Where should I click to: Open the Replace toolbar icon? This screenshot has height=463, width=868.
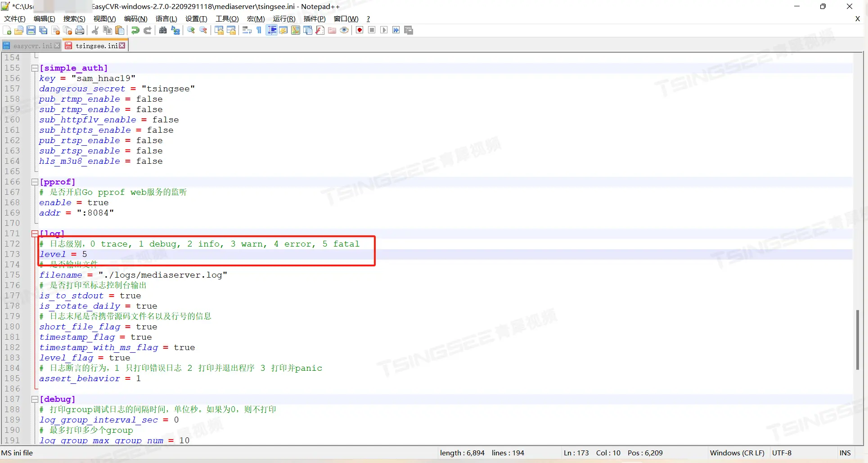click(175, 30)
